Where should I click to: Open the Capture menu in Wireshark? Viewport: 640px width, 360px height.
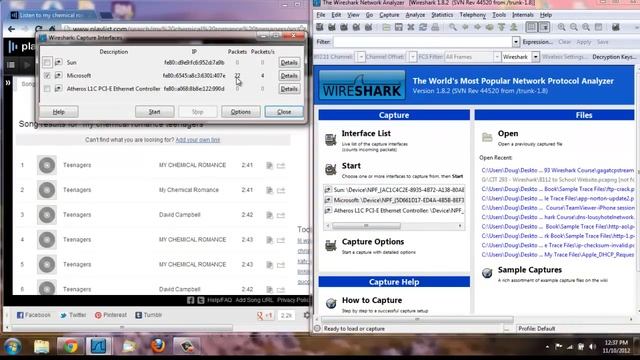(389, 15)
